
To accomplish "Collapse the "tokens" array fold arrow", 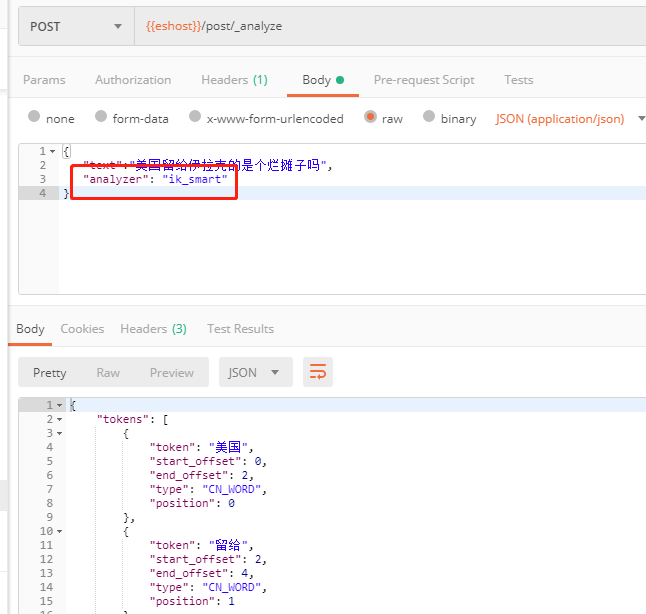I will coord(60,419).
